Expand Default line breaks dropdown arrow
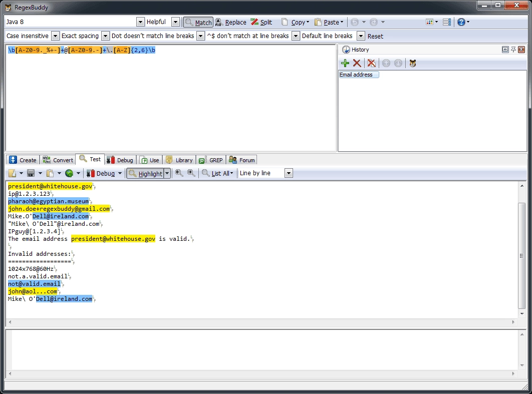 [361, 36]
